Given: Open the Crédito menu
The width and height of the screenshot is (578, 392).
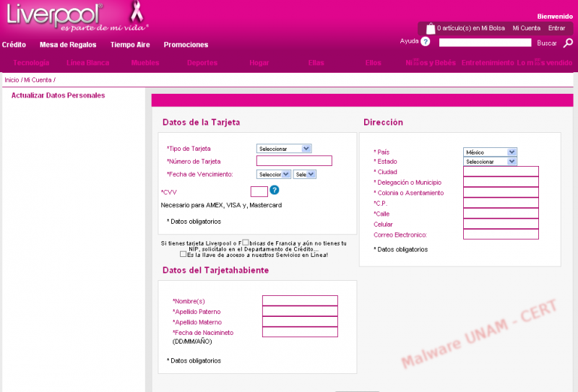Looking at the screenshot, I should tap(14, 45).
